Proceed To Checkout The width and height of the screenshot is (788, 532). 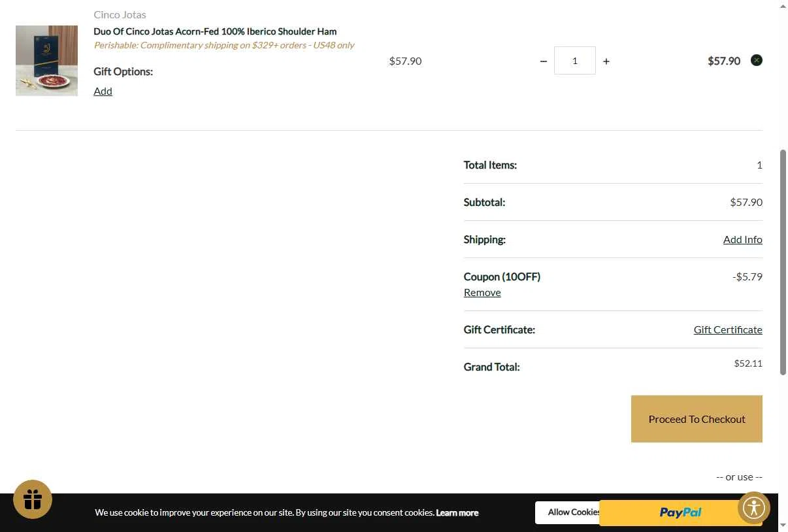coord(697,419)
